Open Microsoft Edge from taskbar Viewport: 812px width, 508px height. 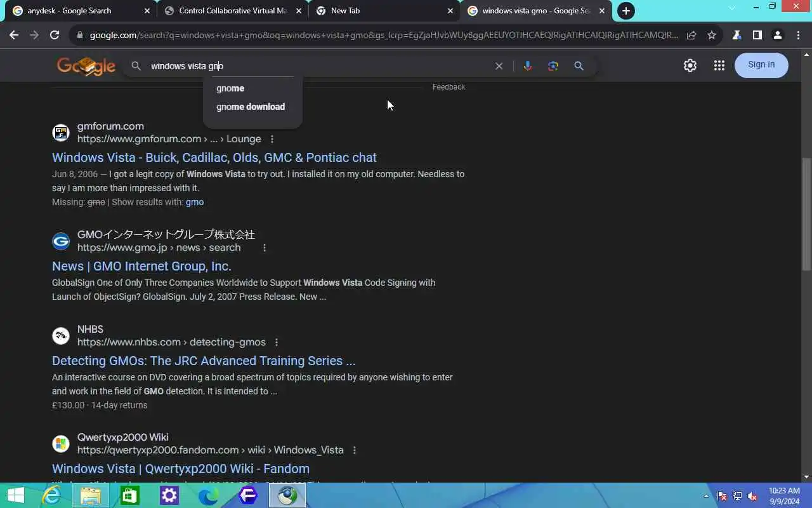coord(209,495)
